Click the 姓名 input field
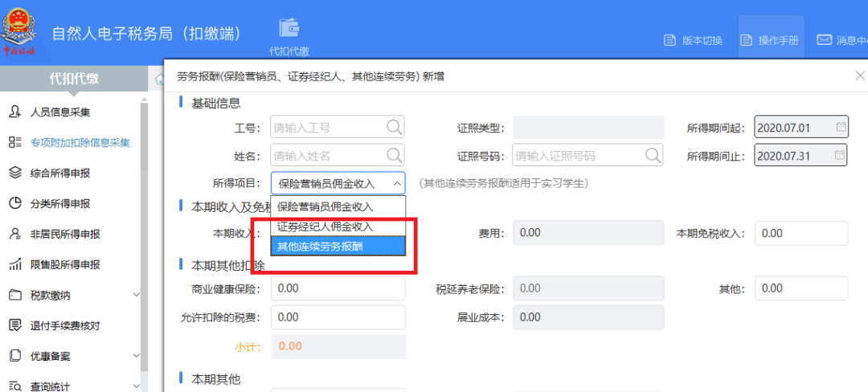 (x=338, y=155)
